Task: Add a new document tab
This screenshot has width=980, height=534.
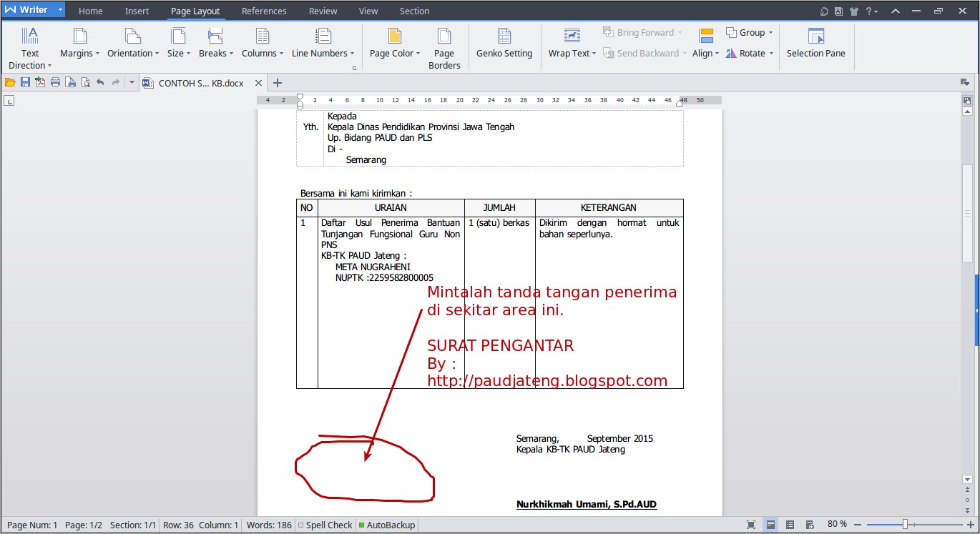Action: pyautogui.click(x=278, y=83)
